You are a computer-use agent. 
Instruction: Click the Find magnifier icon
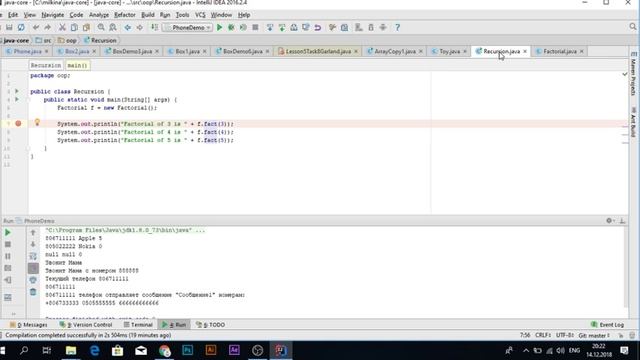click(101, 27)
